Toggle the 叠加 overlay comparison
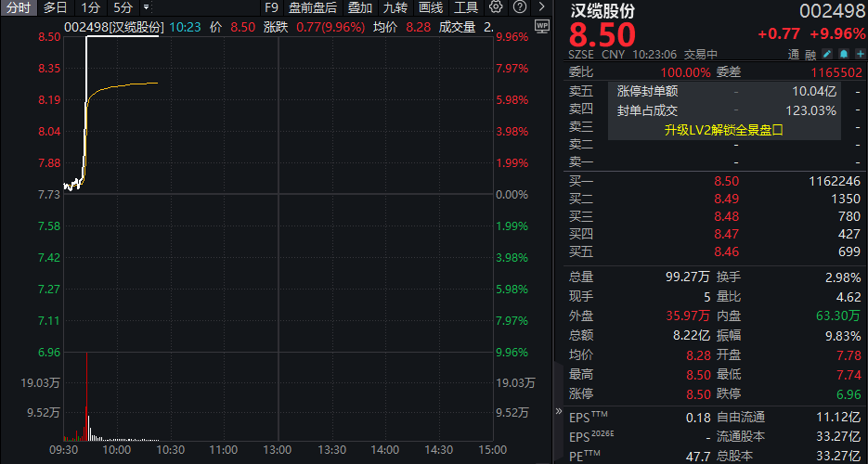Image resolution: width=868 pixels, height=464 pixels. pos(360,7)
